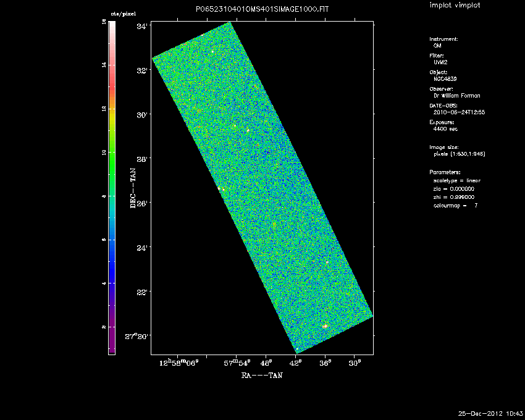Screen dimensions: 525x420
Task: Click declination tick label 30'
Action: [x=142, y=115]
